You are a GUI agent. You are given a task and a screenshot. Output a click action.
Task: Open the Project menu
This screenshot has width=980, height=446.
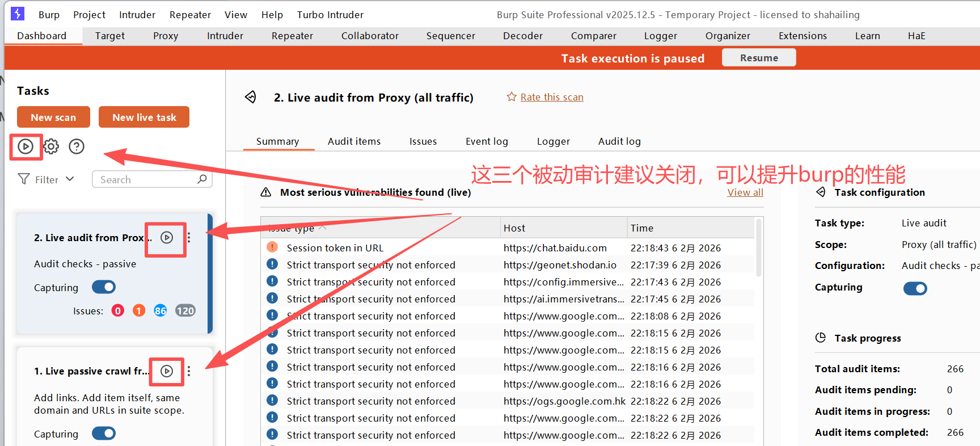89,15
